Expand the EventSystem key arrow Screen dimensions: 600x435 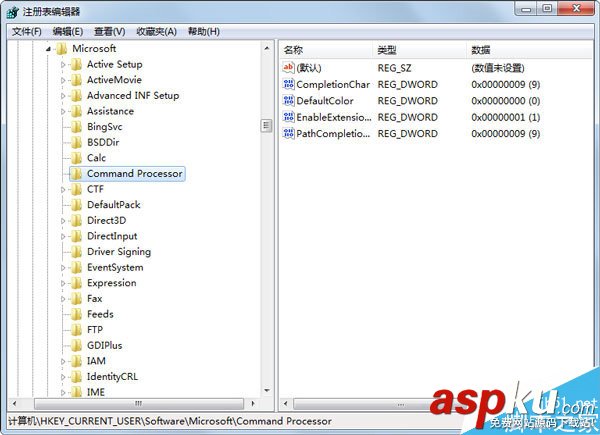point(63,268)
